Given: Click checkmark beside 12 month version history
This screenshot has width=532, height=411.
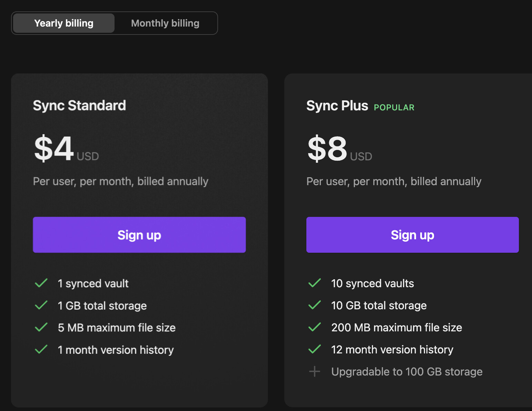Looking at the screenshot, I should pos(315,349).
